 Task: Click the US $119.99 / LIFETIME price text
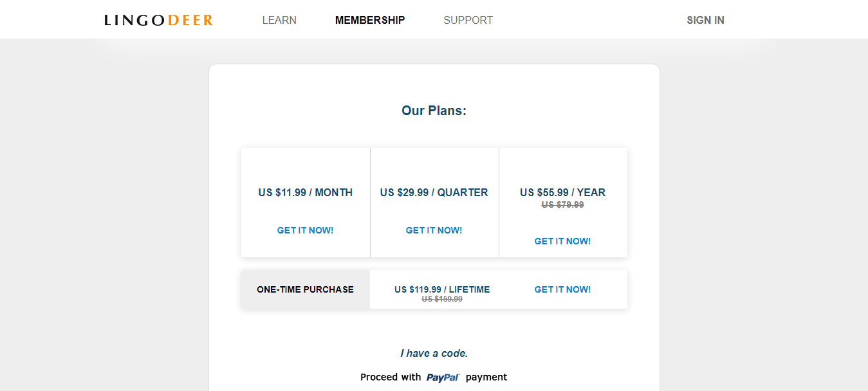pos(442,289)
